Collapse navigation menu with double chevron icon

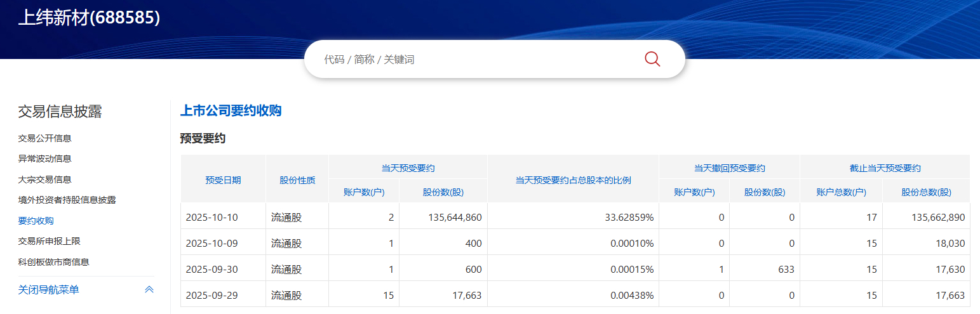point(149,290)
